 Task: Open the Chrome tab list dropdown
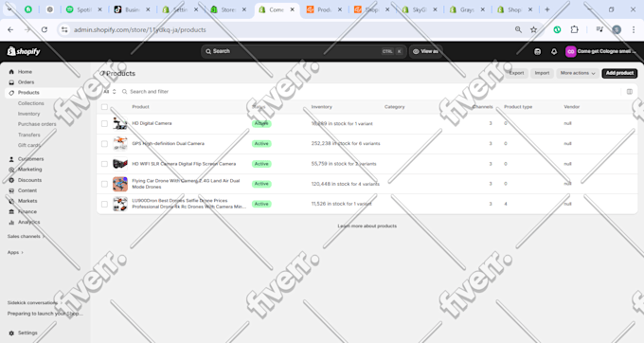[x=9, y=9]
